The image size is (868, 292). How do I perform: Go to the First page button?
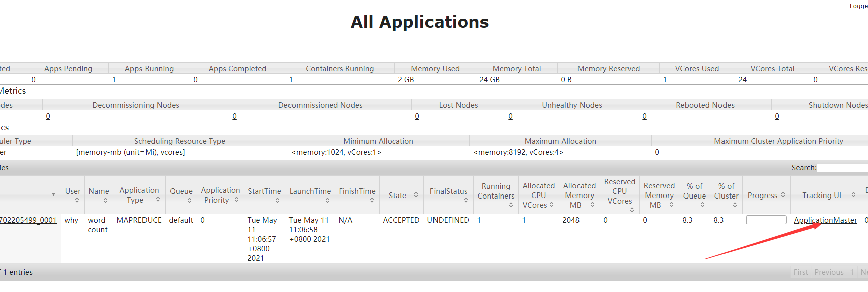[801, 272]
